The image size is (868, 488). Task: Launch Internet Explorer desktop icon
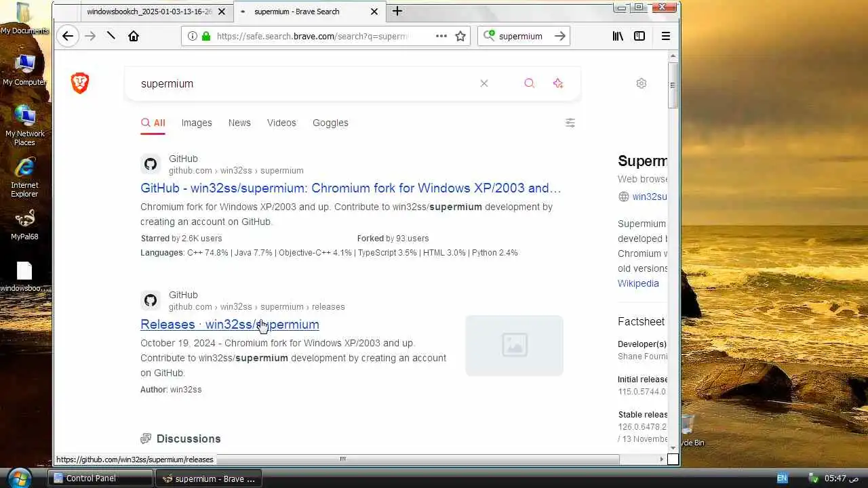pos(24,177)
